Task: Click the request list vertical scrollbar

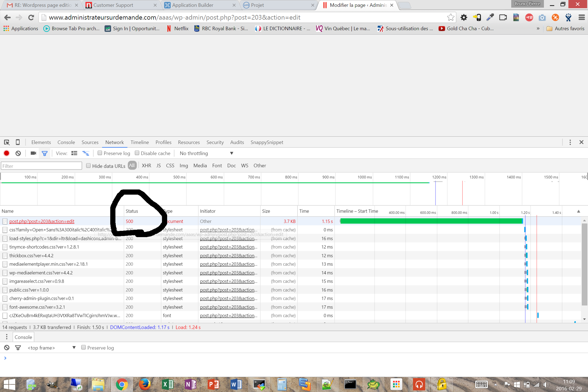Action: coord(584,264)
